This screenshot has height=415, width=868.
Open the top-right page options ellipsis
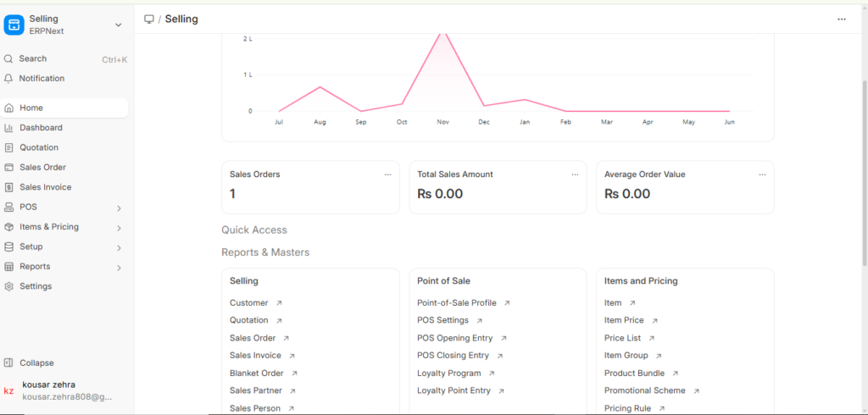841,19
